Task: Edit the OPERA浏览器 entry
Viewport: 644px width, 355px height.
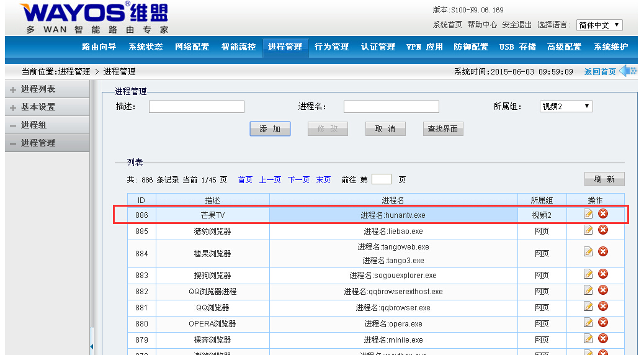Action: click(x=588, y=323)
